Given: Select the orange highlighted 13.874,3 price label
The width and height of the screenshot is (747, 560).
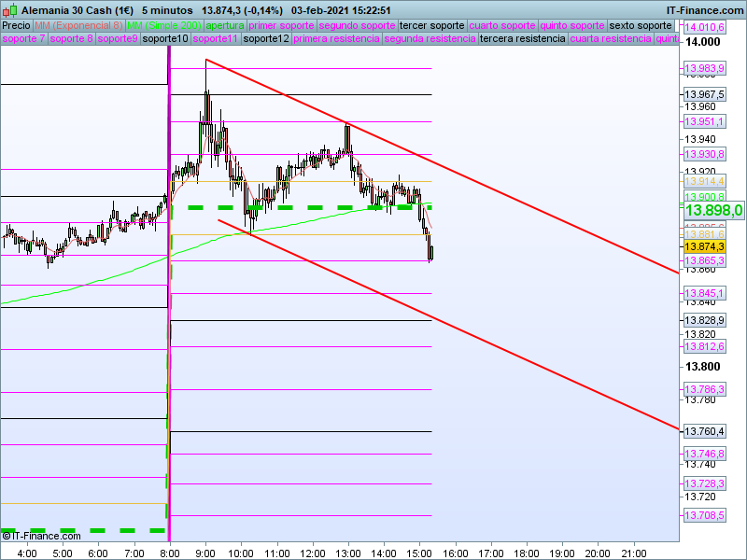Looking at the screenshot, I should (x=704, y=246).
